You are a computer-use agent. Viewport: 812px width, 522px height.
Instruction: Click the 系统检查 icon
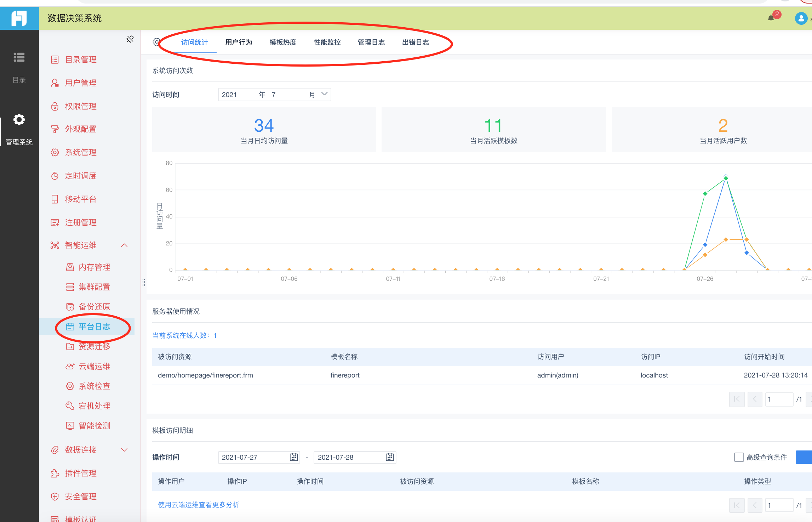tap(70, 386)
